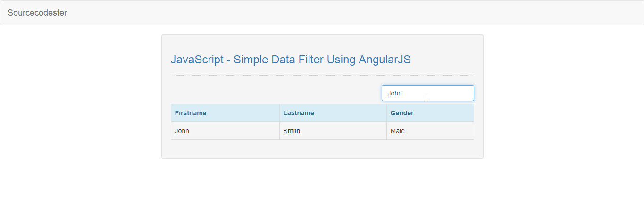Focus the search filter field containing John
644x198 pixels.
427,93
